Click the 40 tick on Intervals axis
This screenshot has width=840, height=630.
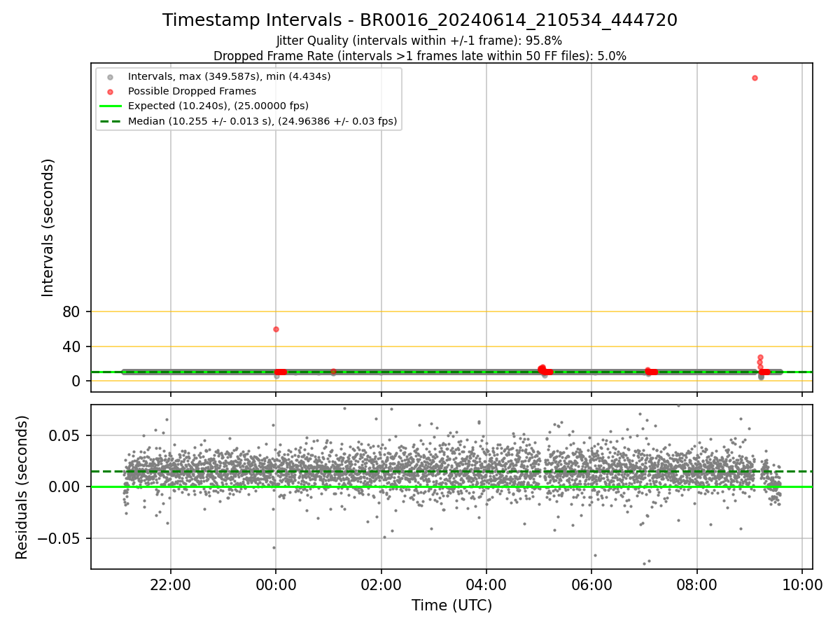pos(72,346)
